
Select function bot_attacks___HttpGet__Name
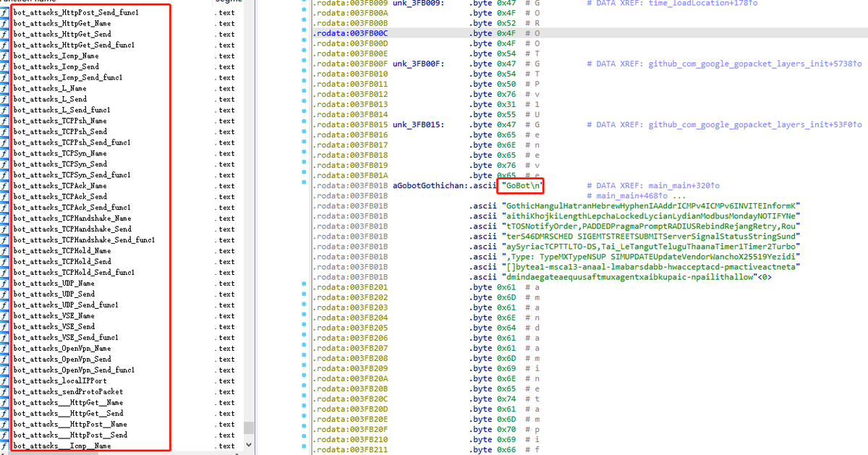coord(69,403)
